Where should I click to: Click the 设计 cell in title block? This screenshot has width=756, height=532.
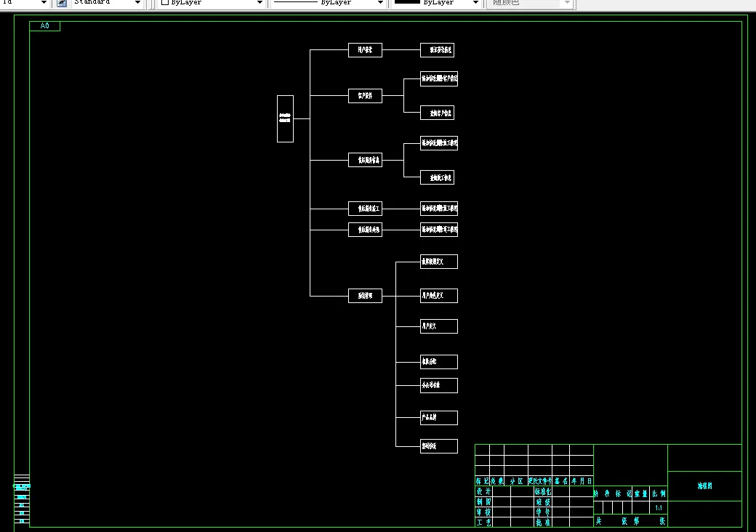point(483,491)
